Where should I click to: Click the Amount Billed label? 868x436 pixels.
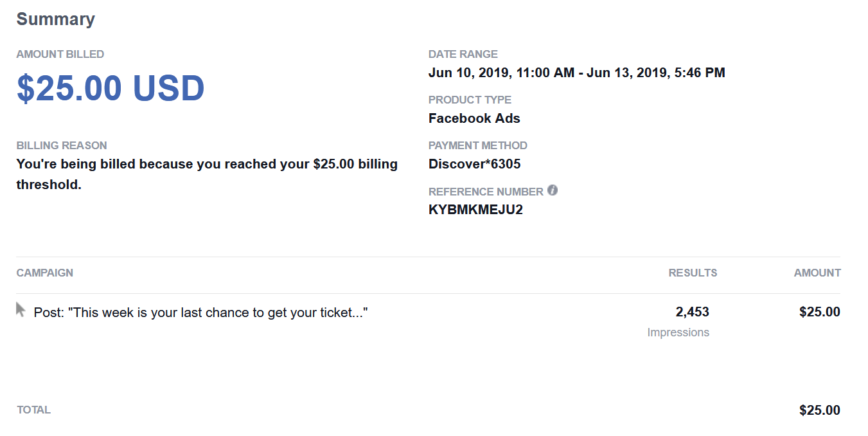pyautogui.click(x=60, y=55)
